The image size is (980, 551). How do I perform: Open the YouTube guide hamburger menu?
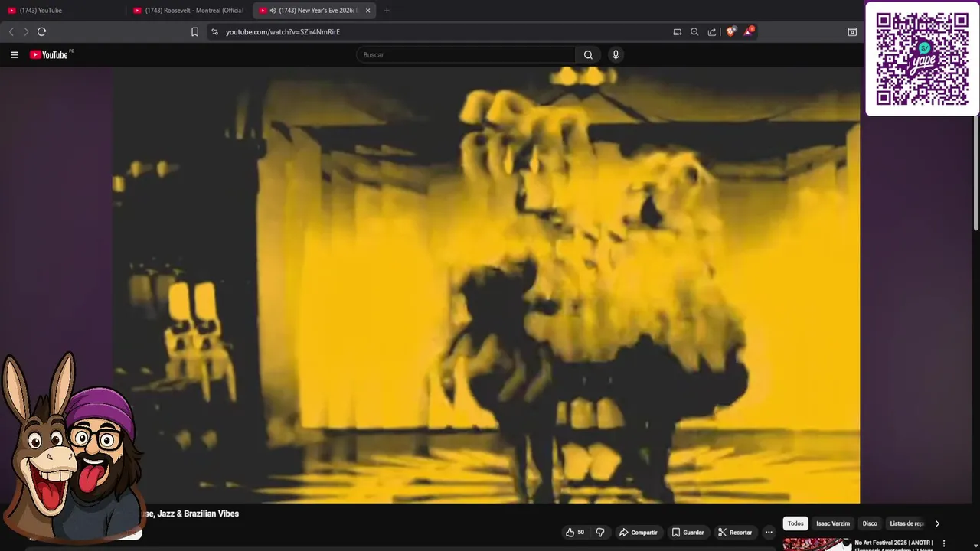pos(14,54)
